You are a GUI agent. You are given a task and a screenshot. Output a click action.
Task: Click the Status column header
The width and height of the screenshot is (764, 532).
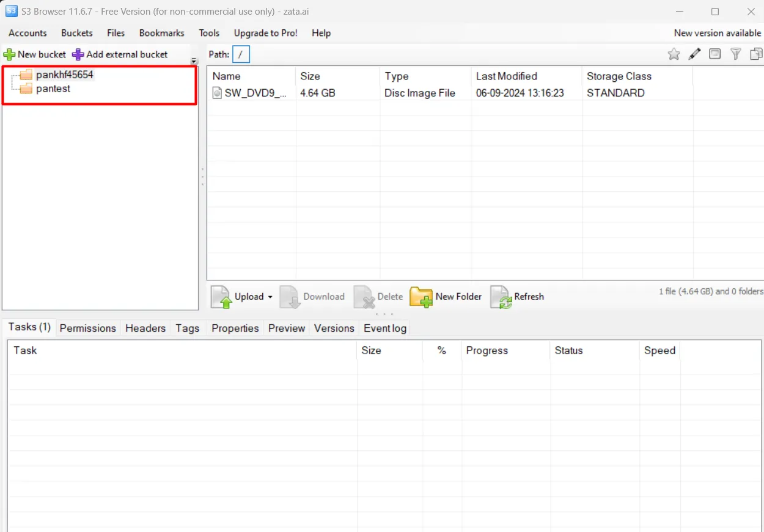595,351
